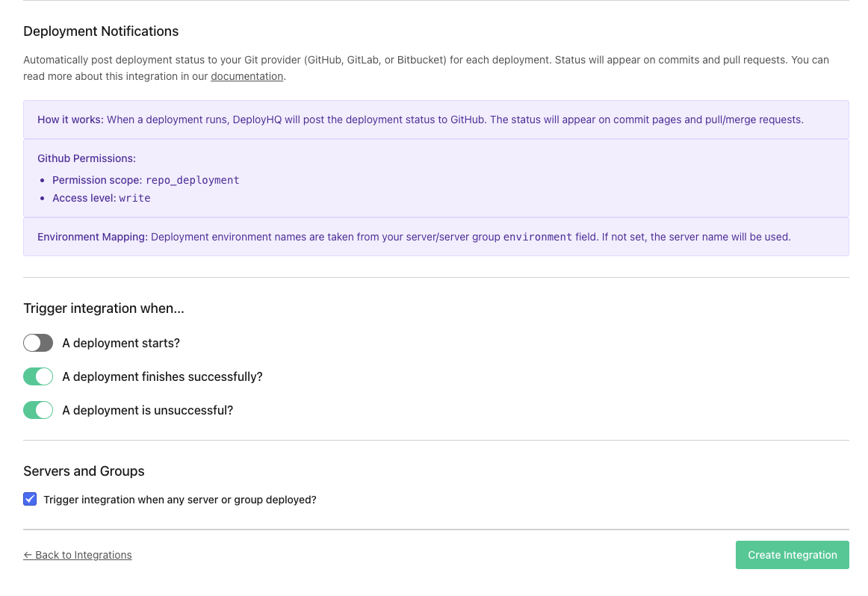
Task: Disable the 'A deployment is unsuccessful?' switch
Action: point(38,410)
